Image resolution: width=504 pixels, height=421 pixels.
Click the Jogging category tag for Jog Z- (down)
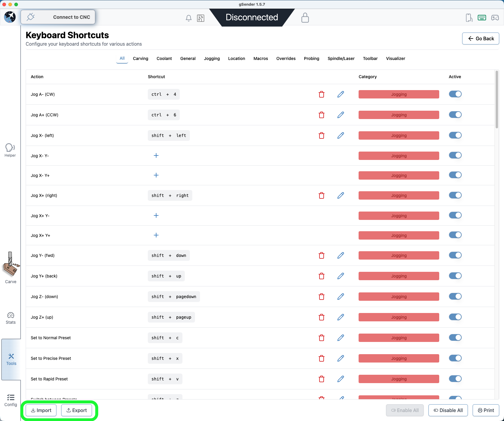coord(399,297)
